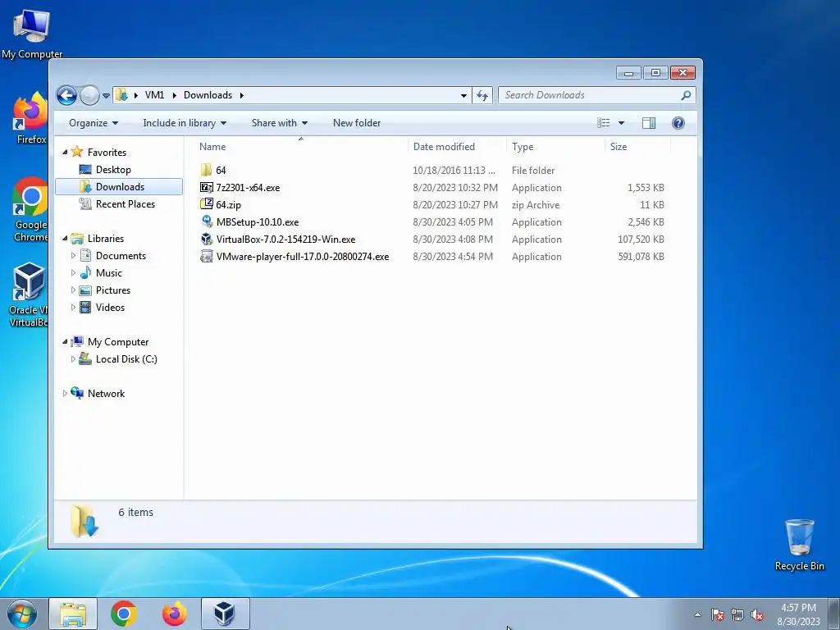Select the VirtualBox-7.0.2 installer icon
Screen dimensions: 840x630
point(207,239)
